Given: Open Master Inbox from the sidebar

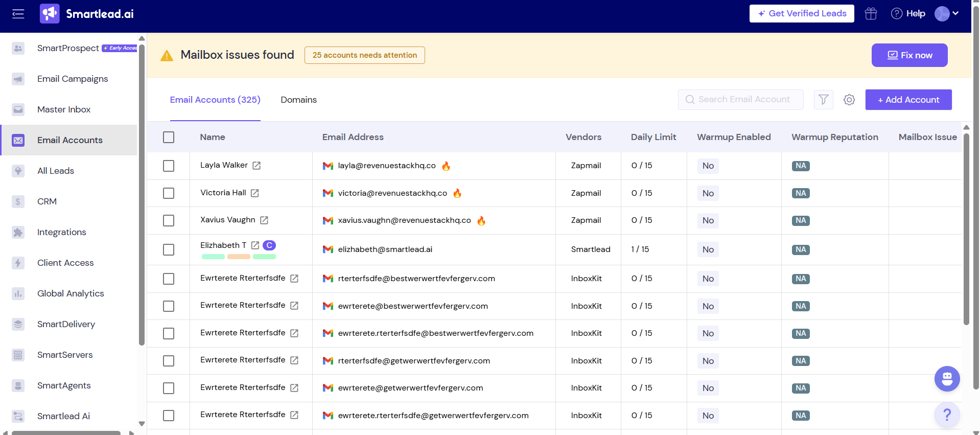Looking at the screenshot, I should (64, 109).
